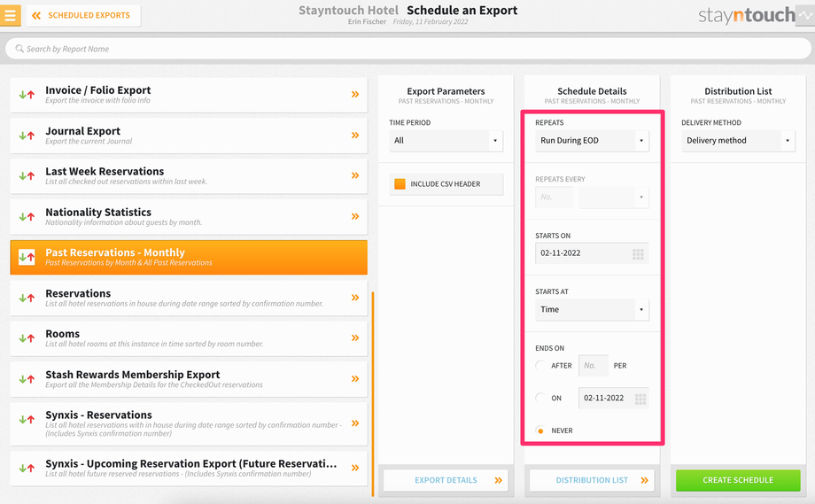Click the staytouch activity icon in the header
Viewport: 815px width, 504px height.
pos(805,15)
